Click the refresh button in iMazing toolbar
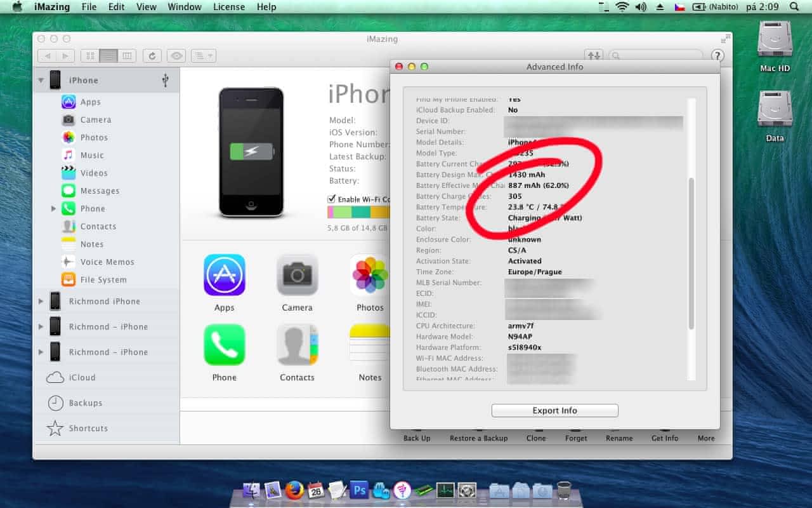This screenshot has height=508, width=812. point(152,56)
